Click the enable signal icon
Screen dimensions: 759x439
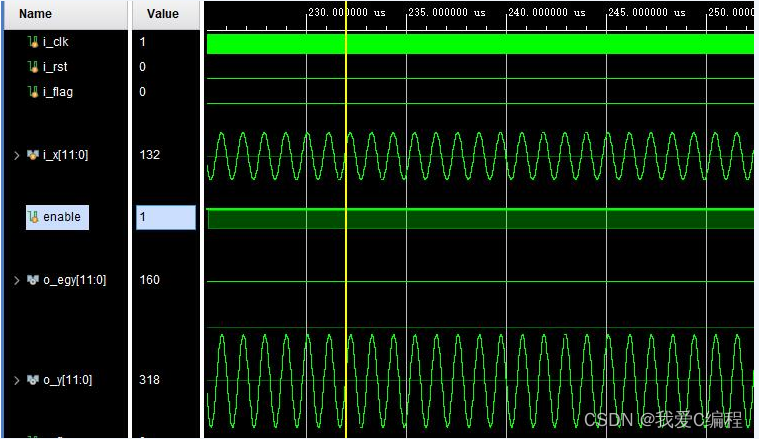[34, 217]
